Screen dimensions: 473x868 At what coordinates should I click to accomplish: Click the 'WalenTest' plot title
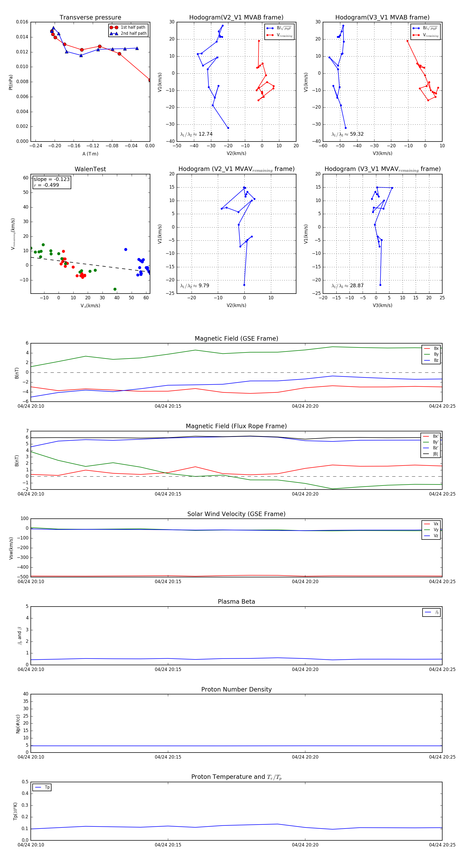(x=90, y=169)
